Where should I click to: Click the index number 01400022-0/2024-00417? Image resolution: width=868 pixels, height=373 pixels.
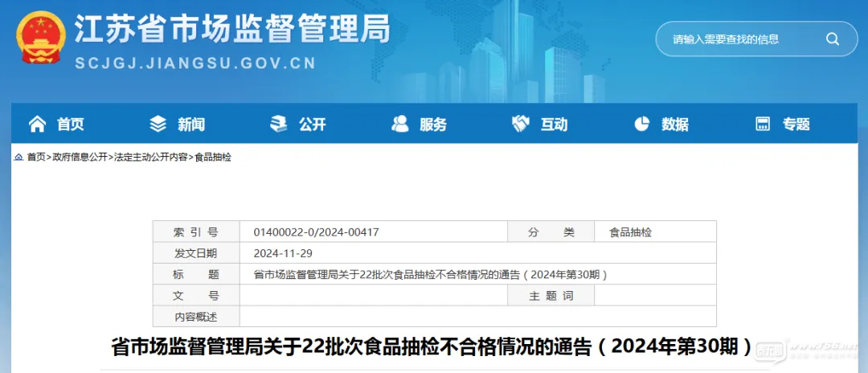click(316, 232)
